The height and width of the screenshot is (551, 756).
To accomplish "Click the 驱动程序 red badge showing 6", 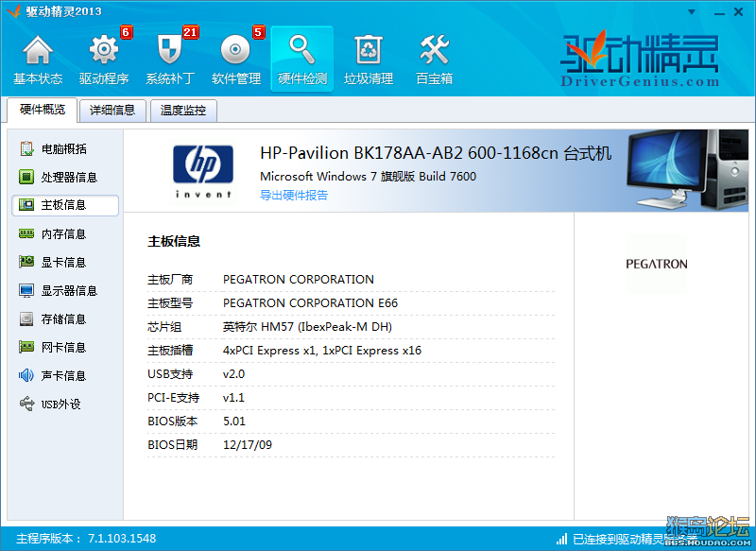I will pos(126,32).
